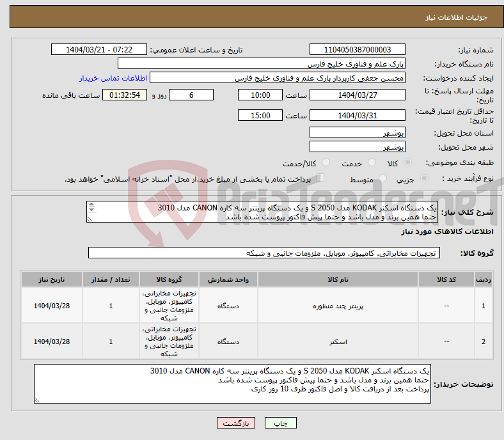This screenshot has height=440, width=504.
Task: Click the واحد شمارش column header
Action: click(x=228, y=279)
